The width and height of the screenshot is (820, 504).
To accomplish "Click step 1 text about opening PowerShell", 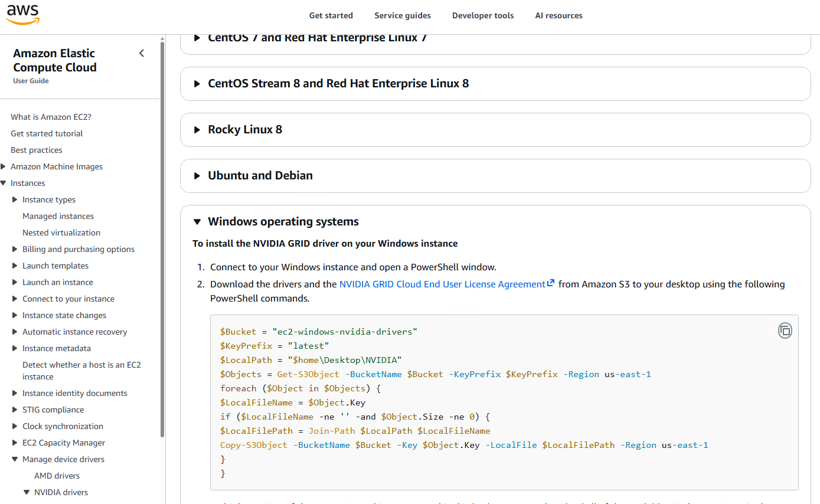I will [x=353, y=267].
